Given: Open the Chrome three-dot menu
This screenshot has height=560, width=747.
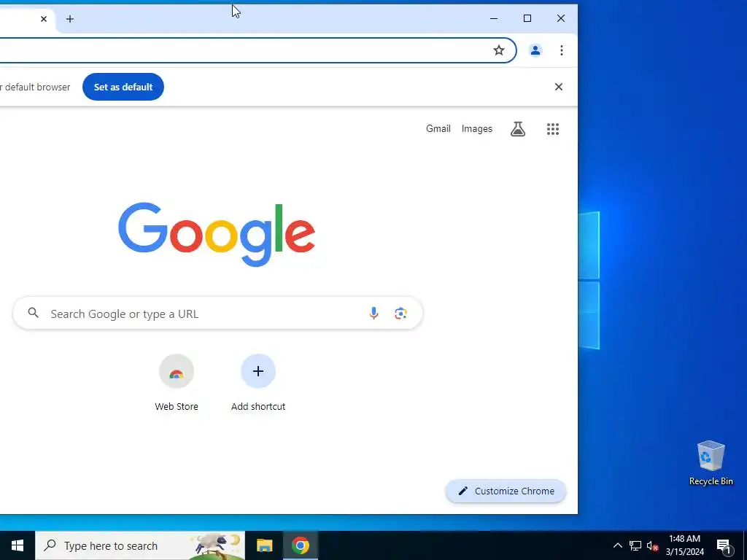Looking at the screenshot, I should point(562,50).
